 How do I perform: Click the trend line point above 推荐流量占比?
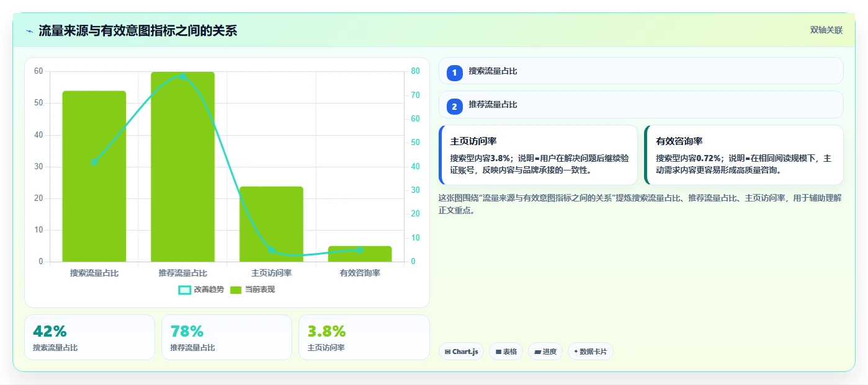click(182, 76)
